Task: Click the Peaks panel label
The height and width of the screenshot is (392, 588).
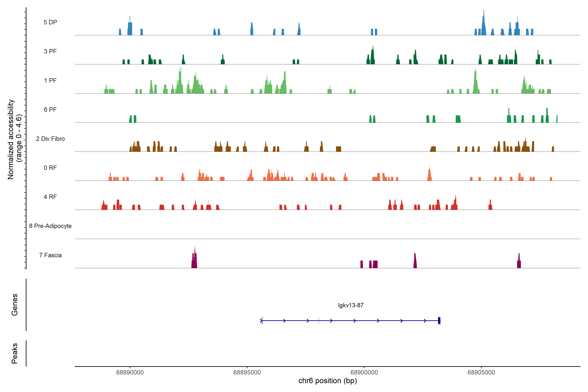Action: [x=15, y=353]
